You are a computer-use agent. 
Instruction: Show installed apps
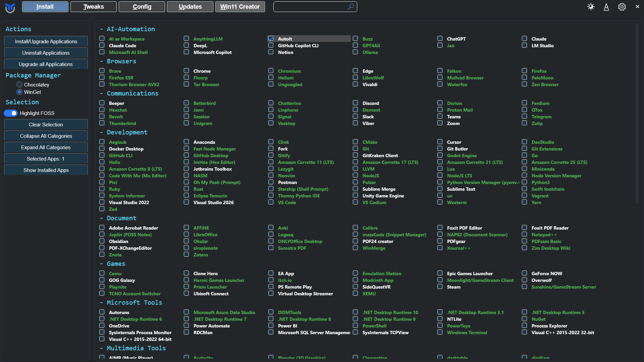pos(46,170)
